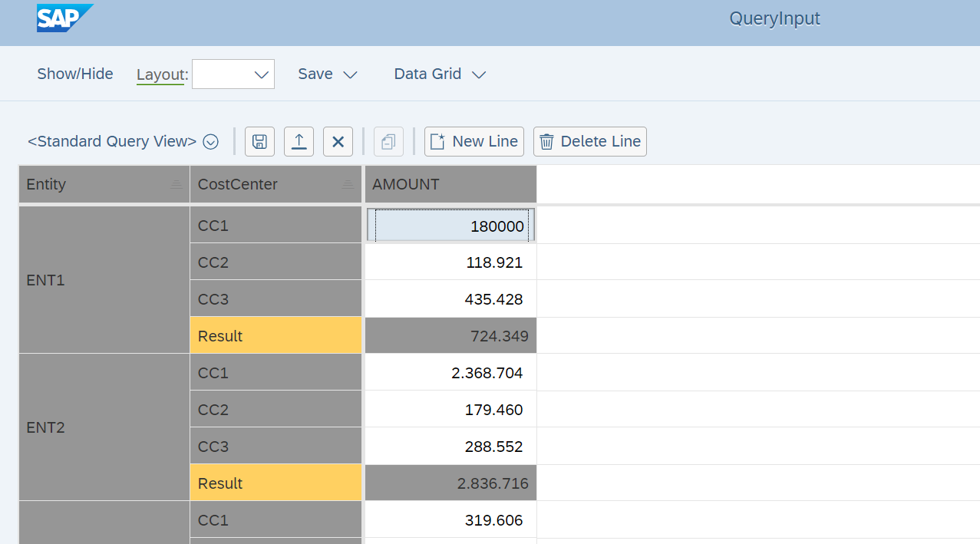Select the ENT1 entity row header
The image size is (980, 544).
pyautogui.click(x=104, y=280)
